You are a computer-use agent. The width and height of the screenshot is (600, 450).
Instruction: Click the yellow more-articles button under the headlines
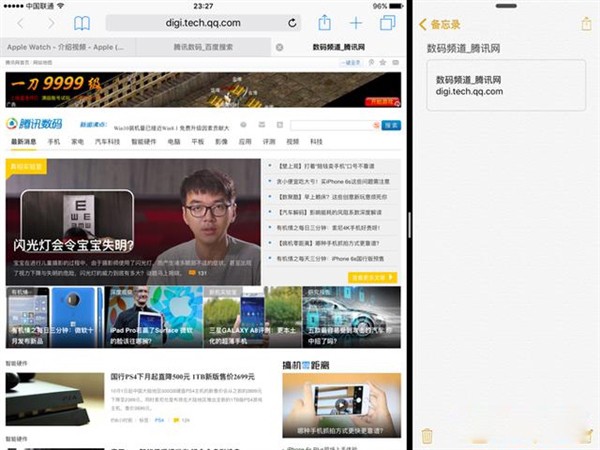pos(372,277)
